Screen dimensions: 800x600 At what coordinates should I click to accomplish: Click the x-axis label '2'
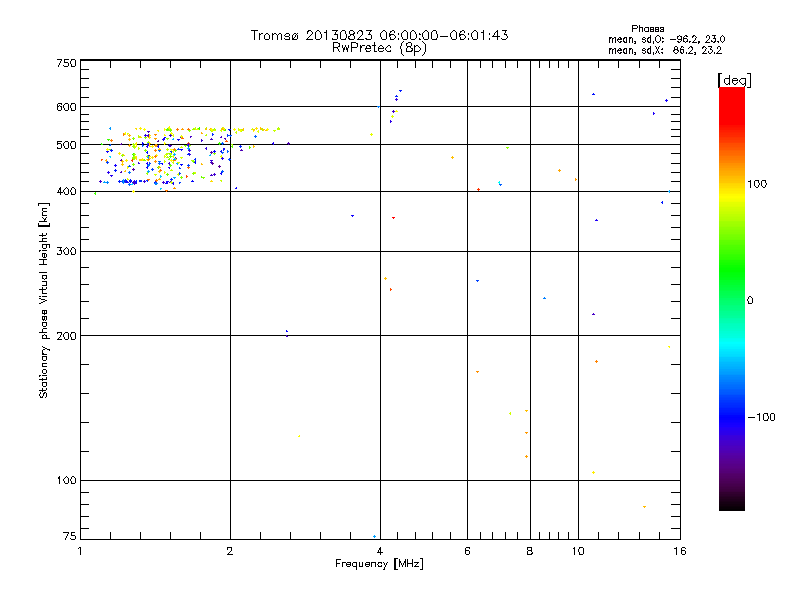pyautogui.click(x=230, y=551)
